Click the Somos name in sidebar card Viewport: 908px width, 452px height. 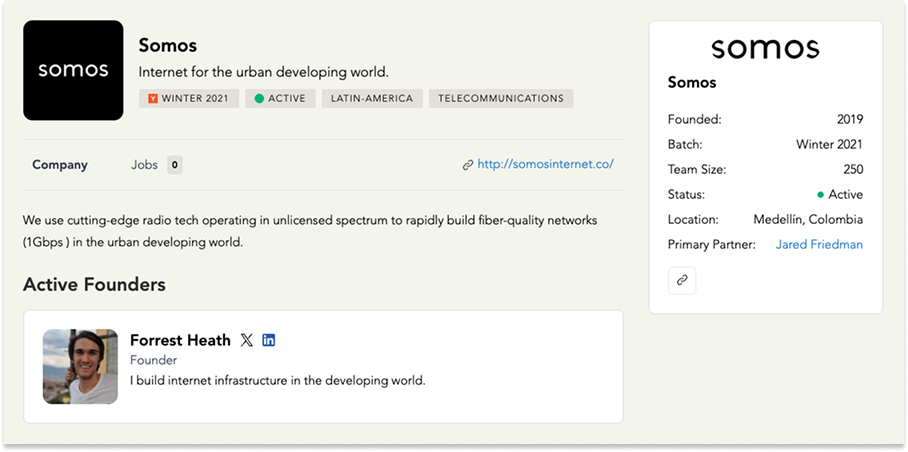point(692,82)
